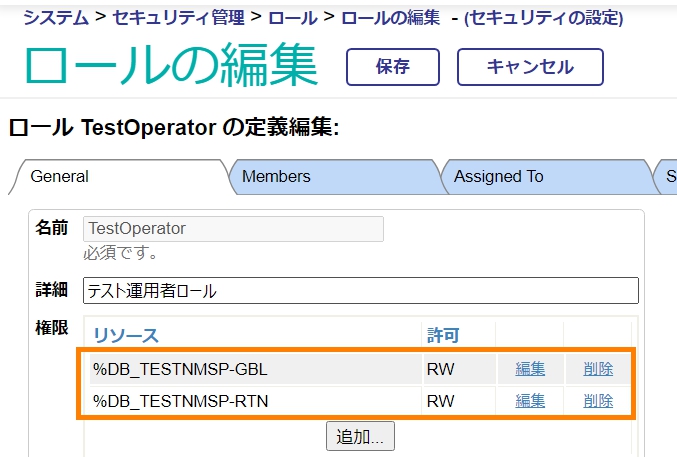The image size is (677, 457).
Task: Click the 保存 button
Action: coord(392,67)
